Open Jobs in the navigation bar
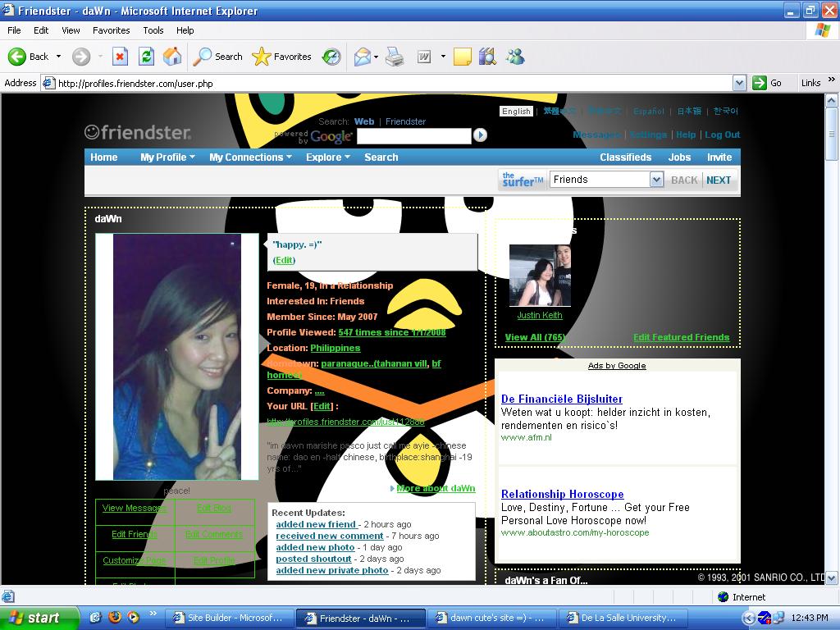Image resolution: width=840 pixels, height=630 pixels. pyautogui.click(x=679, y=157)
